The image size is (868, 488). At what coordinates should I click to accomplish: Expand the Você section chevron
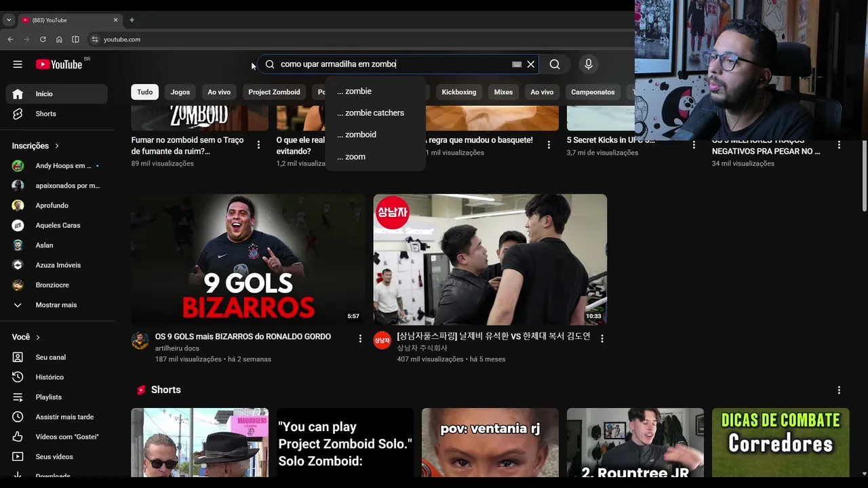click(x=38, y=337)
